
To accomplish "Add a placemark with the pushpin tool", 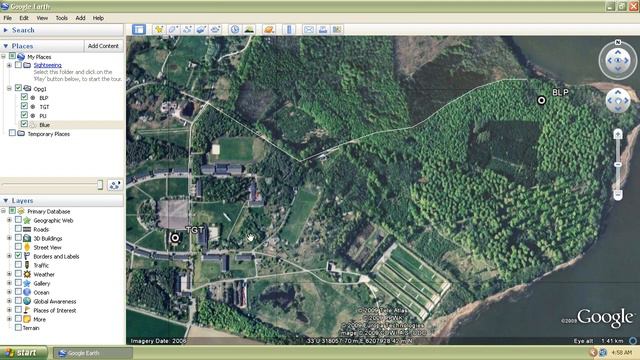I will 159,29.
